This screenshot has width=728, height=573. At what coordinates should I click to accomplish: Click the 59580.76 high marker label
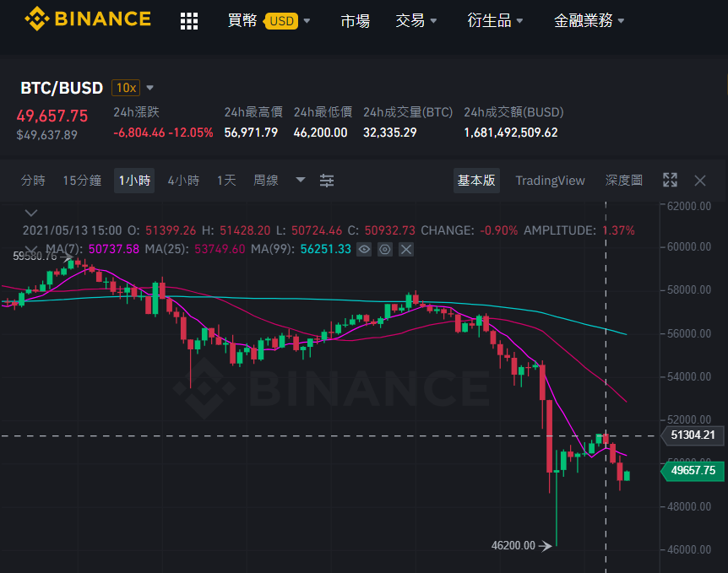[x=35, y=256]
